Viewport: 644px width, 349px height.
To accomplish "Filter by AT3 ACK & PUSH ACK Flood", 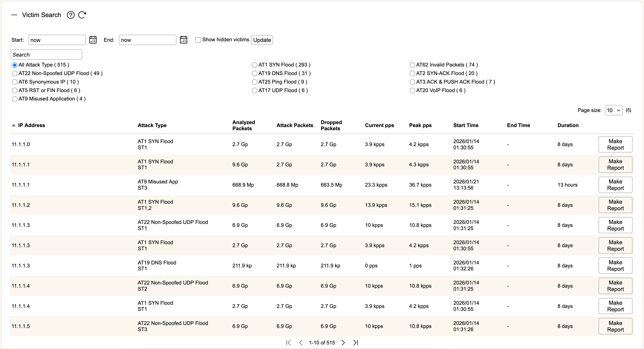I will tap(412, 82).
